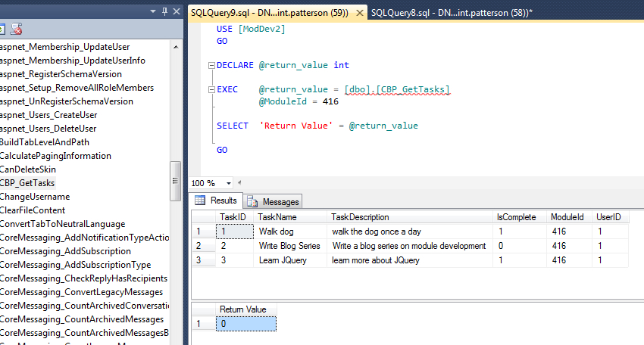Collapse the EXEC statement block

(211, 89)
